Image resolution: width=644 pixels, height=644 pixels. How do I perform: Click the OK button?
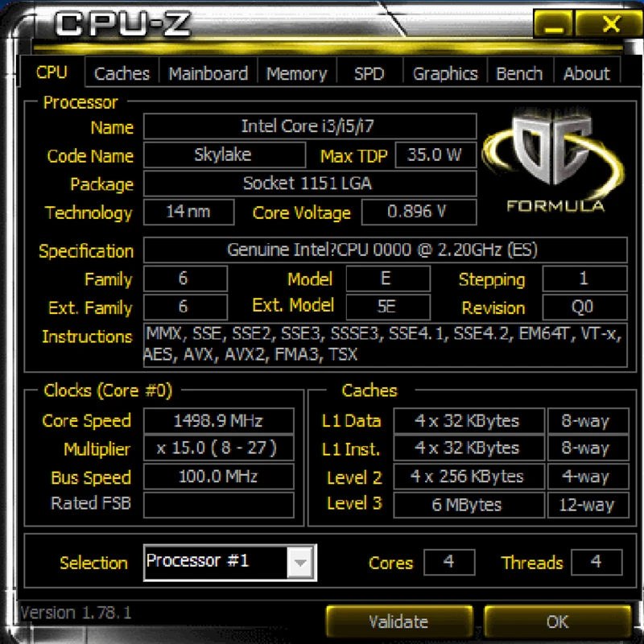pos(557,621)
